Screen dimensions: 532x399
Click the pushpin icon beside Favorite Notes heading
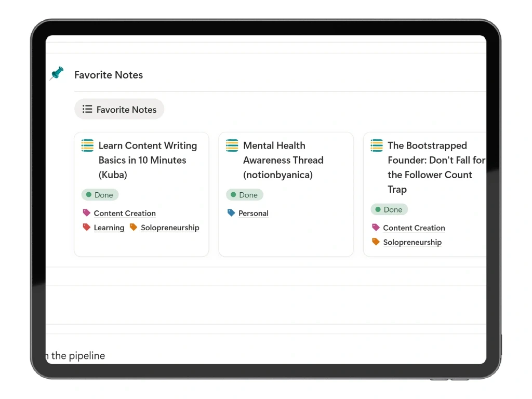pos(56,74)
